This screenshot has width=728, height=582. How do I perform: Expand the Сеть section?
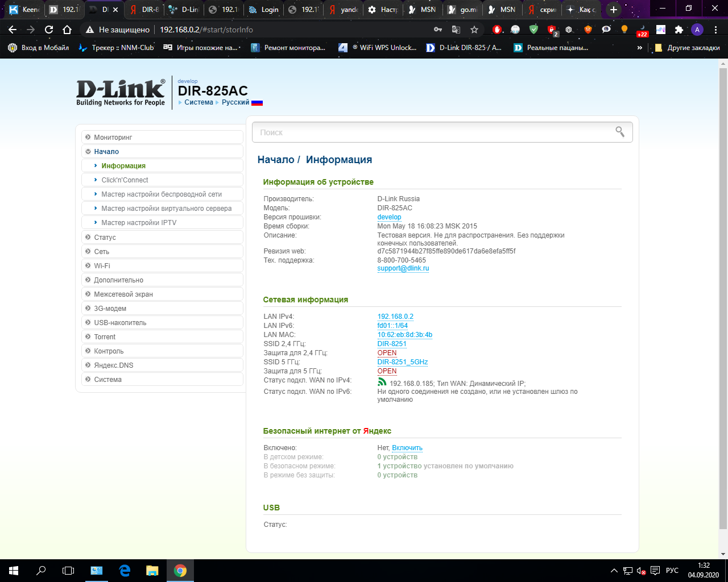[162, 252]
